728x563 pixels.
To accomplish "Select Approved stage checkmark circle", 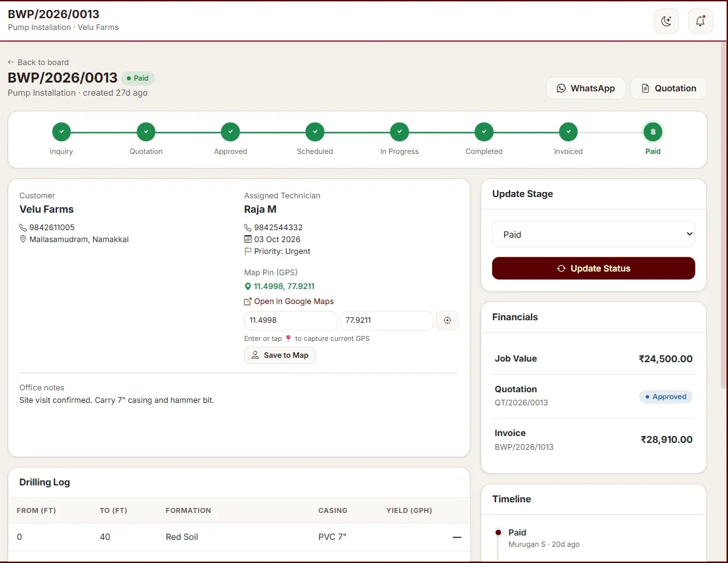I will pyautogui.click(x=230, y=132).
